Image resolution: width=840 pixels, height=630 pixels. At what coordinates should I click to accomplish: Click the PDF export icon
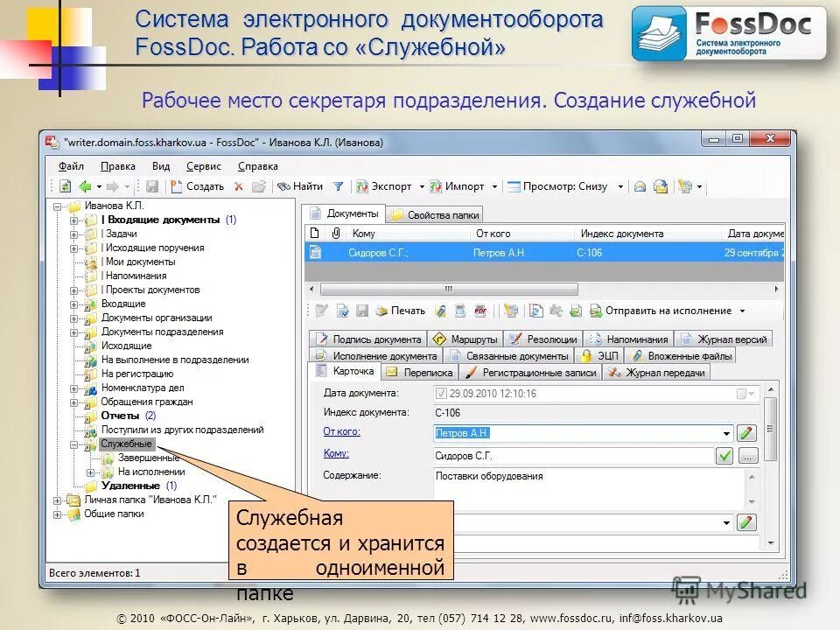480,311
